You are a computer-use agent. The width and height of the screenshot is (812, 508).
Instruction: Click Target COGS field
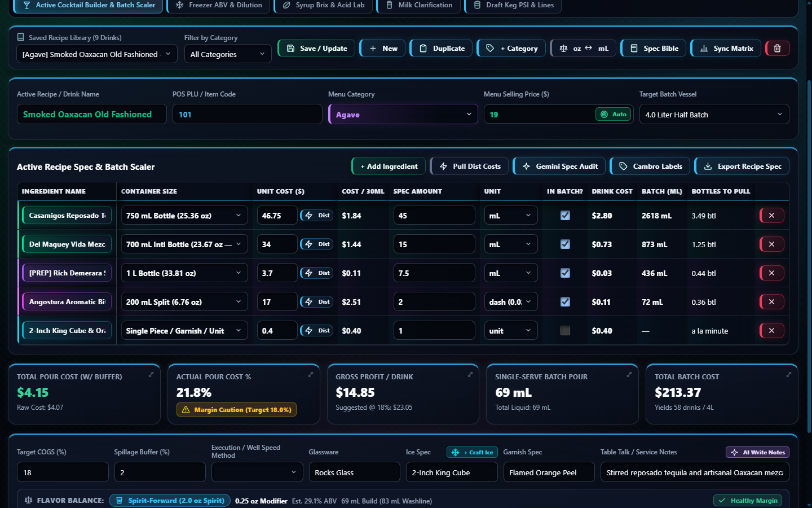tap(63, 472)
